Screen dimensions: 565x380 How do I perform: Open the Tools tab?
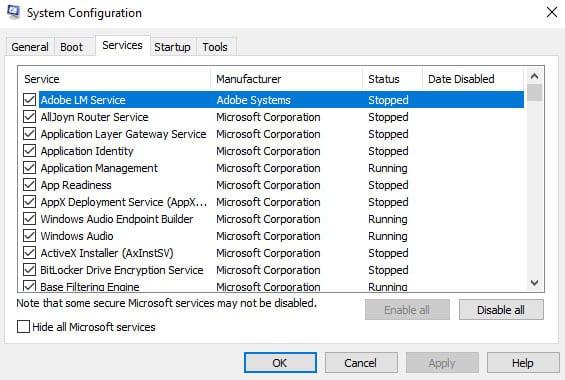[x=215, y=47]
